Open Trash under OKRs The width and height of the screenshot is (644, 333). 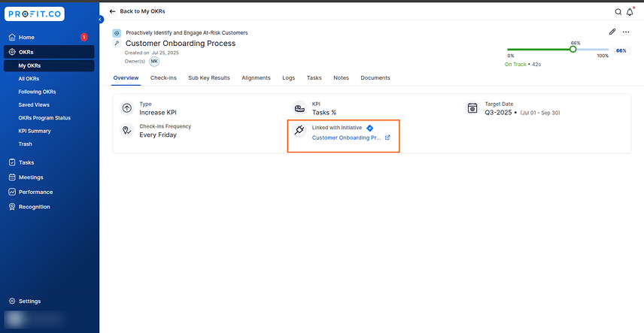pos(25,144)
